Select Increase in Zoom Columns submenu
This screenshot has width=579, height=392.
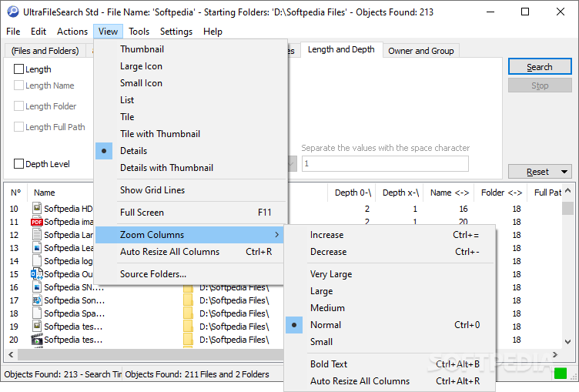coord(390,235)
